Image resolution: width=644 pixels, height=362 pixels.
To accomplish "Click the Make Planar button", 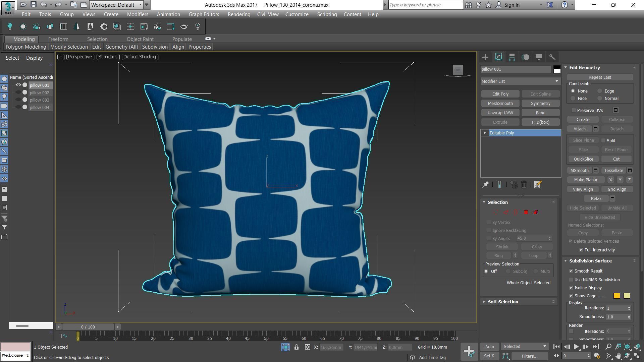I will (x=586, y=180).
